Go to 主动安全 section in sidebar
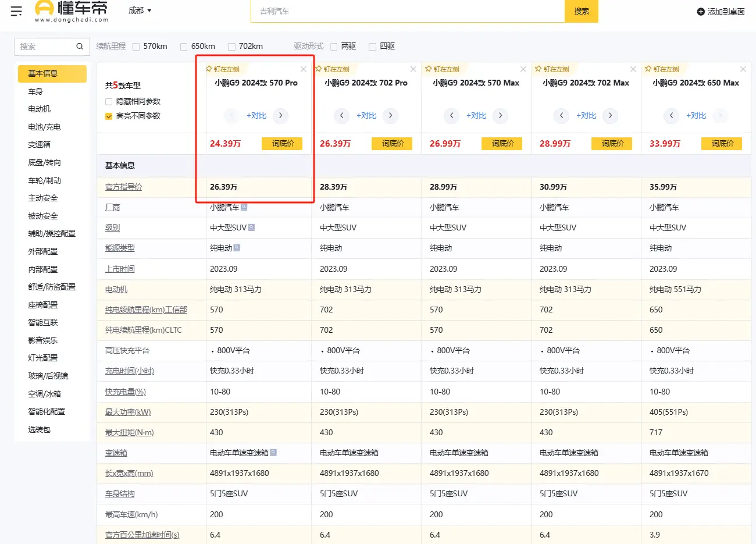756x544 pixels. point(43,198)
